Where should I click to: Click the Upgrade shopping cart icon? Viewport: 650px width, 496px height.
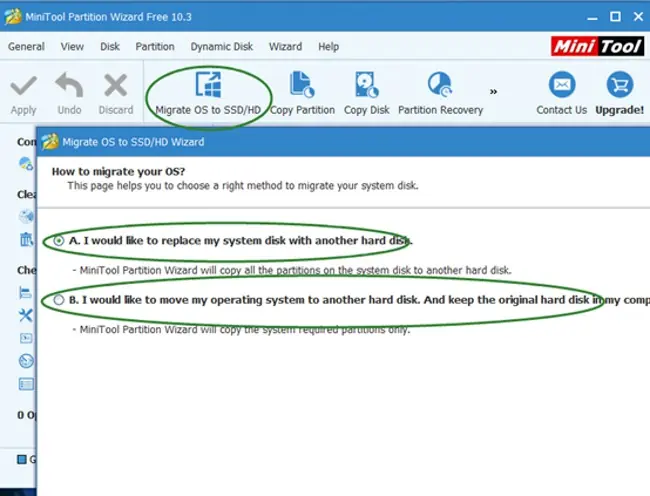[620, 85]
